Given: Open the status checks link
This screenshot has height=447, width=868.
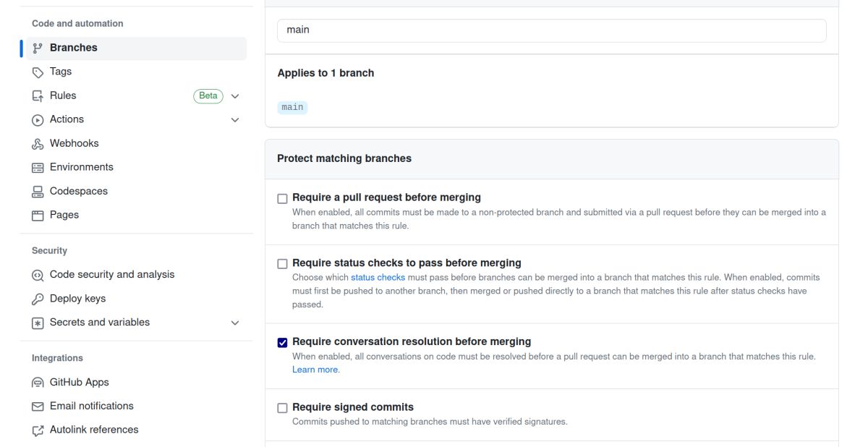Looking at the screenshot, I should (x=378, y=278).
